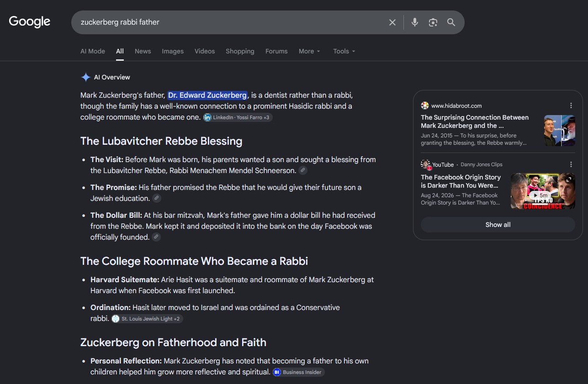Click 'Danny Jones Clips' channel name
The width and height of the screenshot is (588, 384).
pos(482,164)
